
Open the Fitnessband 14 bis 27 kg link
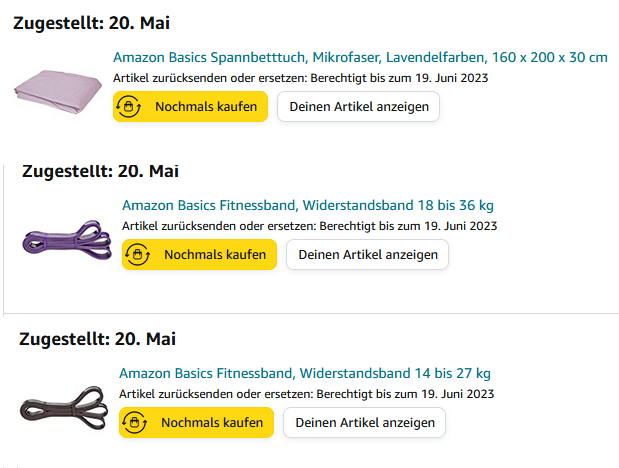pyautogui.click(x=305, y=374)
